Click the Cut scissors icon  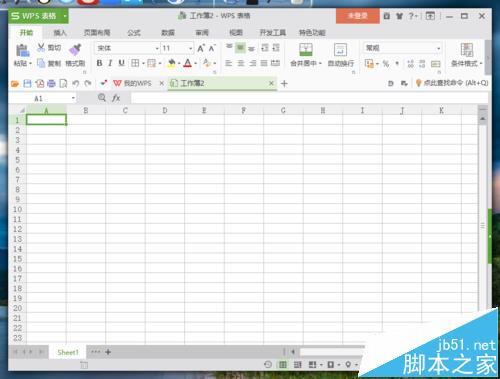[41, 47]
